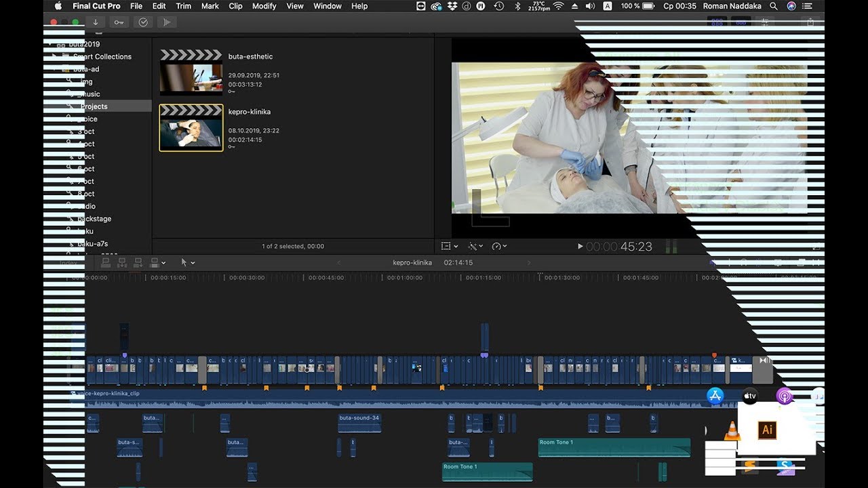This screenshot has height=488, width=868.
Task: Click the insert clip edit icon
Action: tap(123, 262)
